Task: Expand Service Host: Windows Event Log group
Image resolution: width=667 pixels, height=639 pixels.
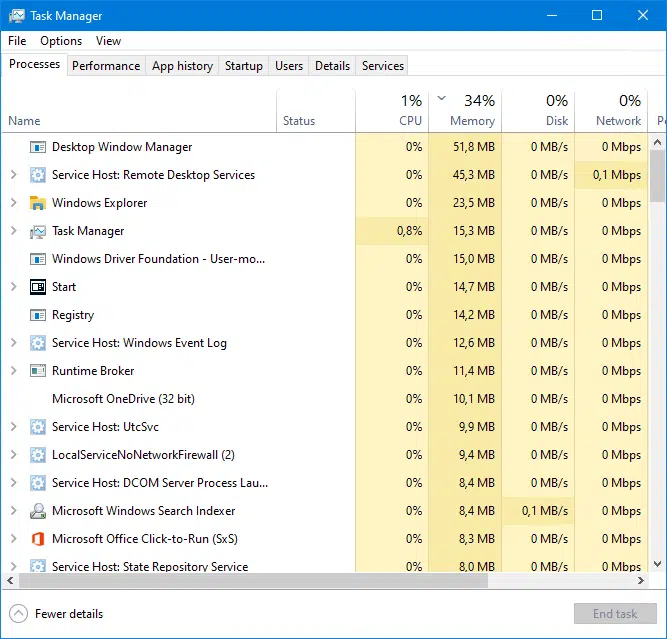Action: pyautogui.click(x=14, y=343)
